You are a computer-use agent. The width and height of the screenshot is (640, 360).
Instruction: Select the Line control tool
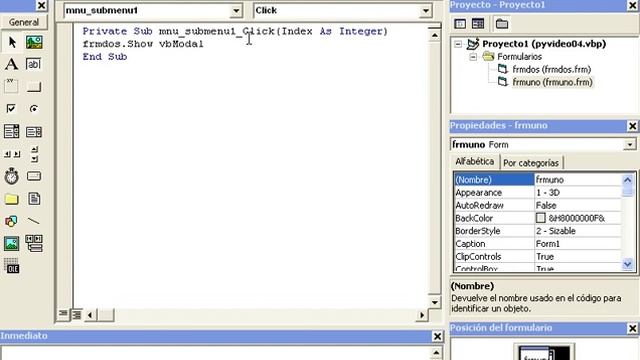click(x=33, y=221)
